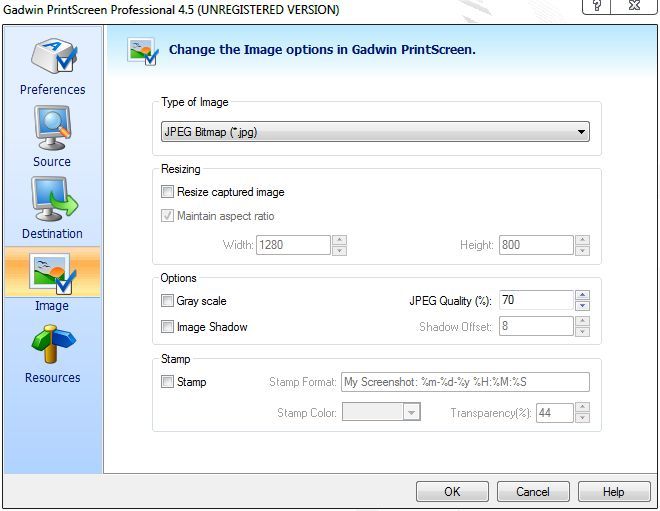Click the Width input field
This screenshot has height=511, width=660.
(293, 245)
